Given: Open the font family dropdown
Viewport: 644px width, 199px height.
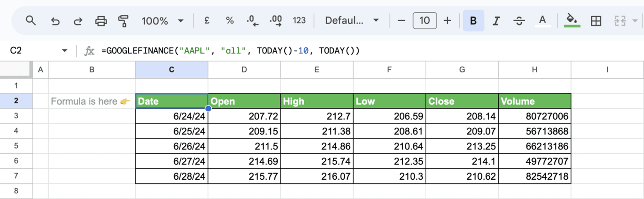Looking at the screenshot, I should tap(352, 21).
